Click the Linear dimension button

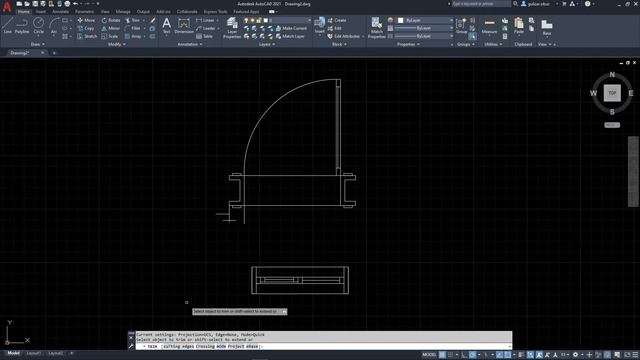pyautogui.click(x=205, y=20)
